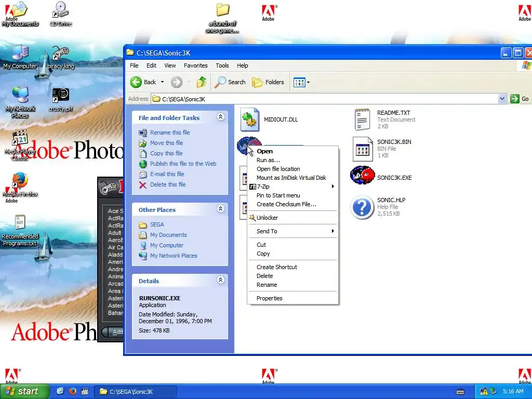Select the SONIC3K.EXE Sonic and Knuckles icon
Screen dimensions: 532x399
coord(362,176)
